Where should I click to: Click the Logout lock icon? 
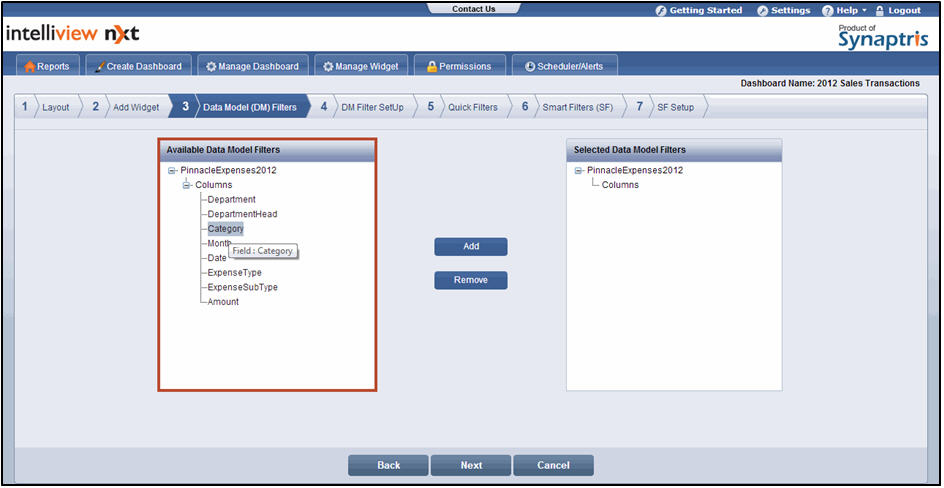click(x=880, y=10)
